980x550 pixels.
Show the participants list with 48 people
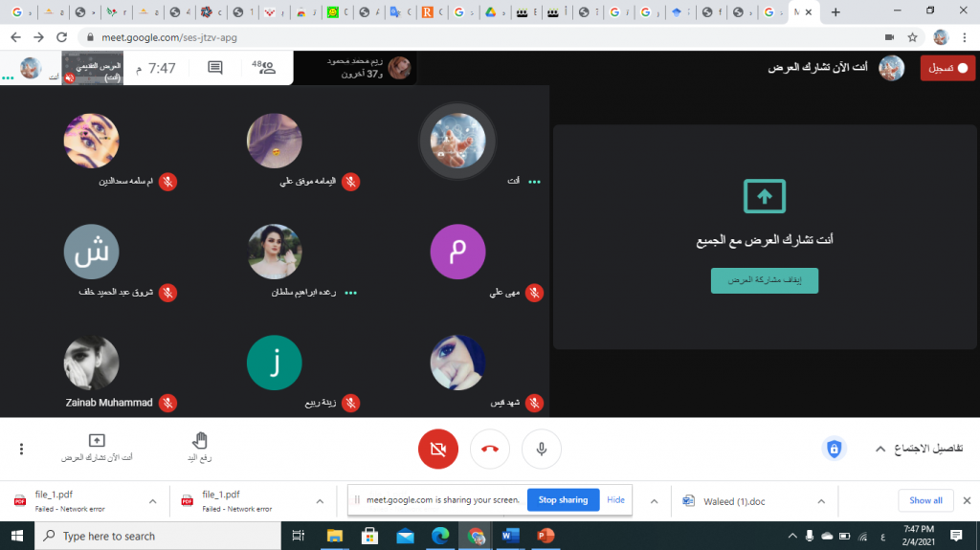coord(263,68)
